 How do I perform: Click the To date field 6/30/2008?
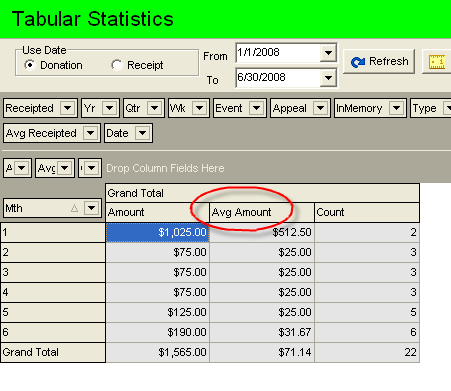278,78
